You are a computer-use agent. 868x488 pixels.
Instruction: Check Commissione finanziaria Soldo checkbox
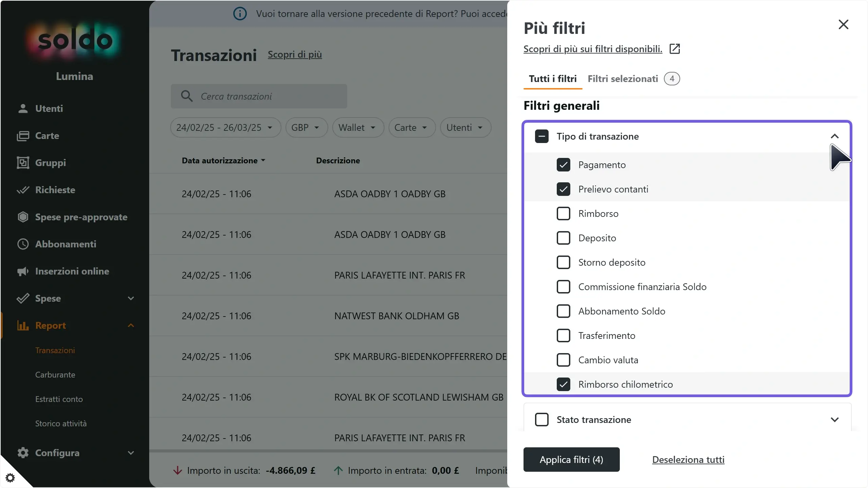point(563,287)
